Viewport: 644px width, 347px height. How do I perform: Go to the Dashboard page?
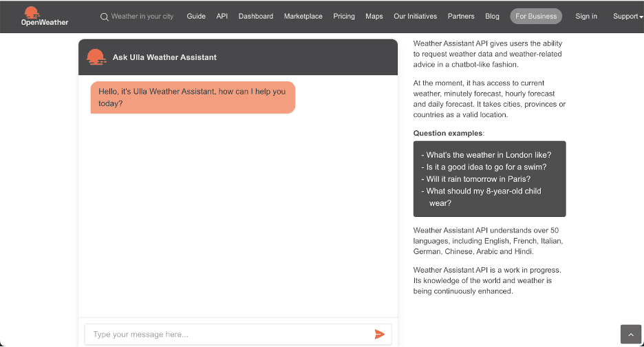(256, 17)
